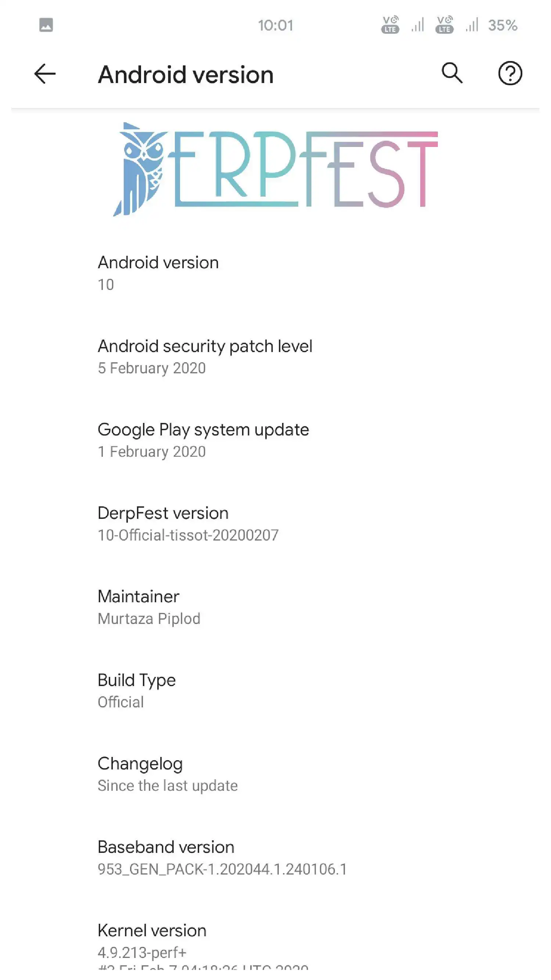Viewport: 551px width, 980px height.
Task: Open the help question mark icon
Action: (510, 73)
